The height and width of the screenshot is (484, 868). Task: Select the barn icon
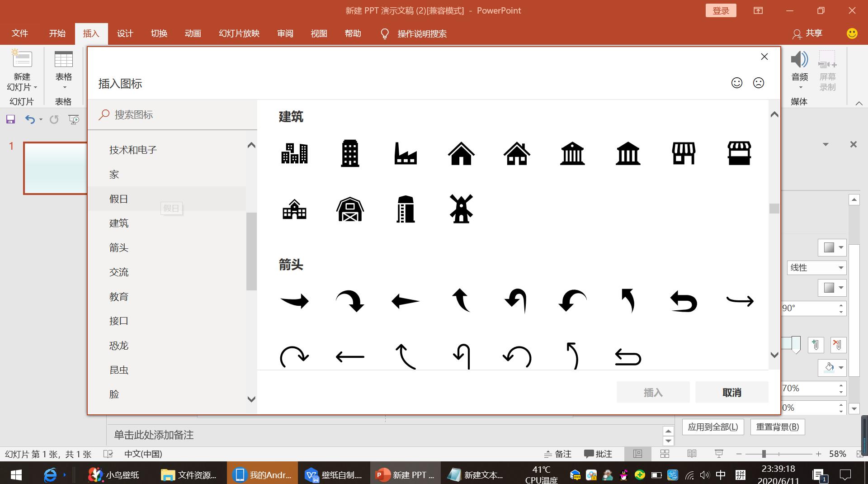349,209
